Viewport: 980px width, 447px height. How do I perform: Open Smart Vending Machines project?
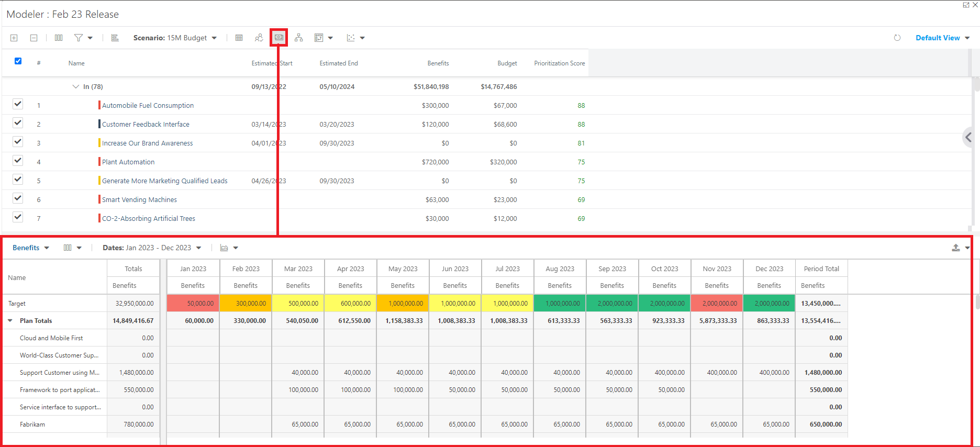pos(139,199)
